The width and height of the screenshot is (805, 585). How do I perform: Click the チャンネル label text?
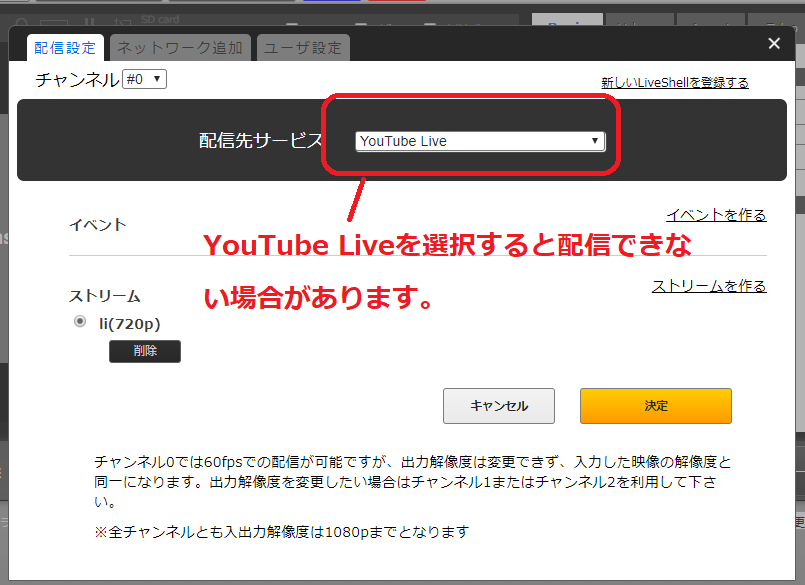[x=77, y=80]
